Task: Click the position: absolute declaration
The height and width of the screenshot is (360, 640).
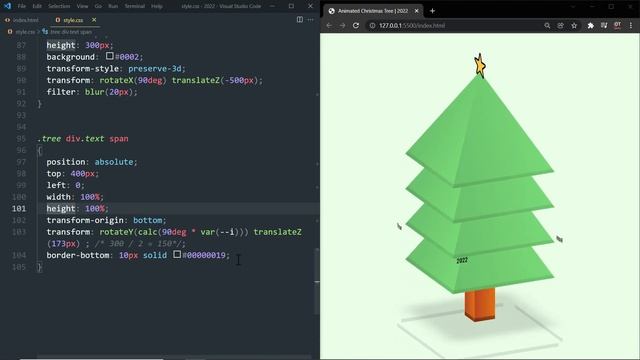Action: [92, 162]
